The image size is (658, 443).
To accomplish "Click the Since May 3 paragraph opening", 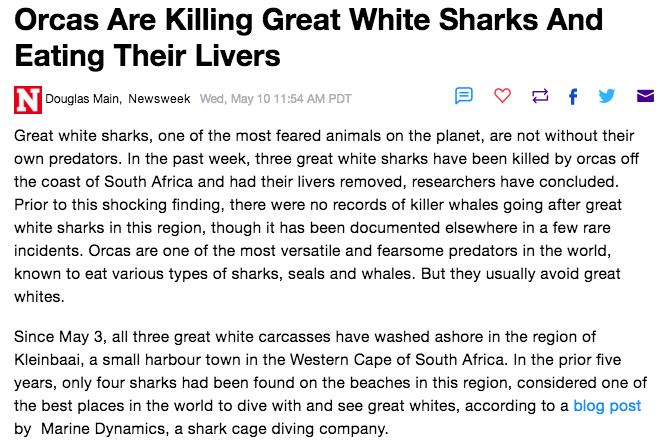I will (x=60, y=336).
